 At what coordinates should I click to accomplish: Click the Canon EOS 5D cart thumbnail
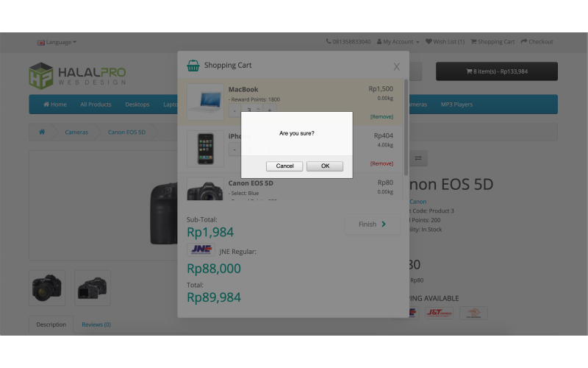[205, 189]
